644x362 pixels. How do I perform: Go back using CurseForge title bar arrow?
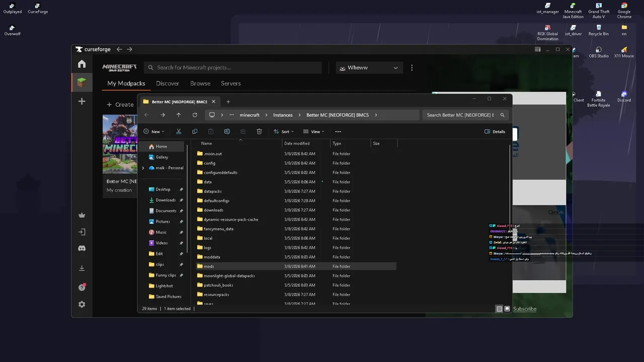tap(119, 49)
